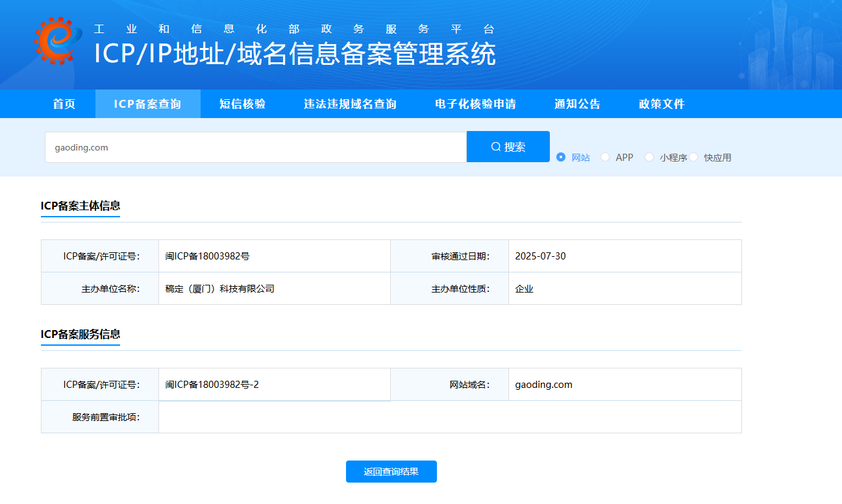Viewport: 842px width, 504px height.
Task: Select the 小程序 radio option
Action: [x=666, y=157]
